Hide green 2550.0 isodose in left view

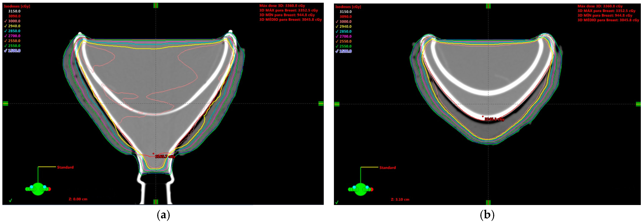click(6, 46)
